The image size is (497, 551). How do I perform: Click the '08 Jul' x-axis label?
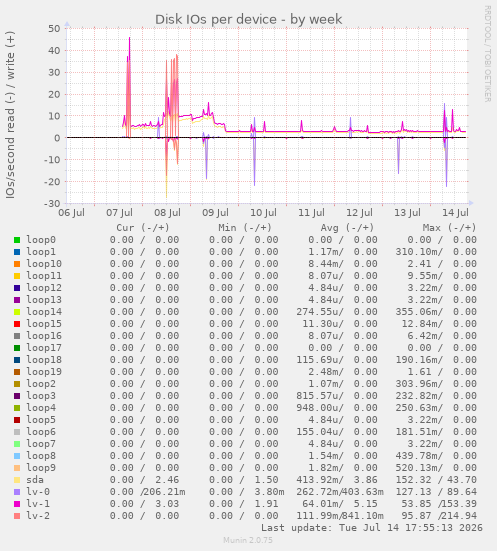pyautogui.click(x=167, y=213)
